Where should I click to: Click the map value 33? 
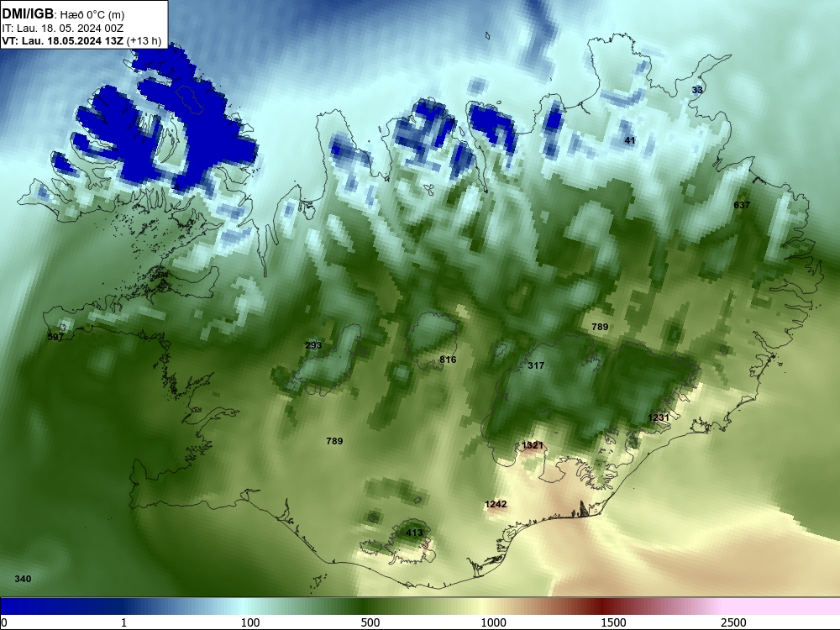(697, 90)
